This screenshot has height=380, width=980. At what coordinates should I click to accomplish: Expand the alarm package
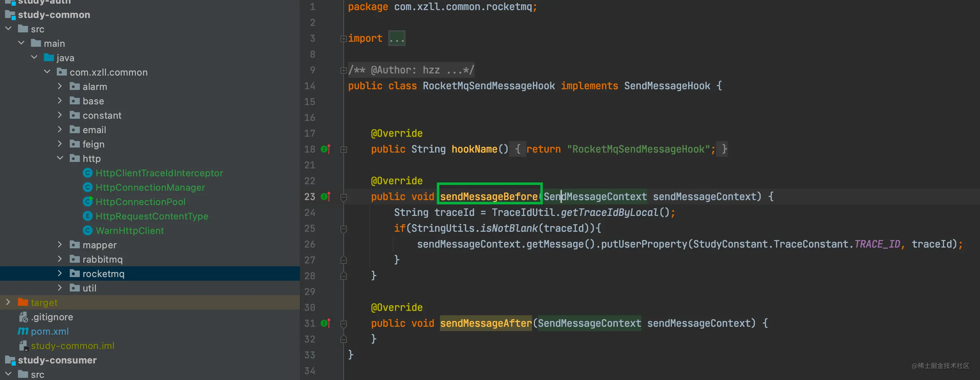(x=60, y=86)
